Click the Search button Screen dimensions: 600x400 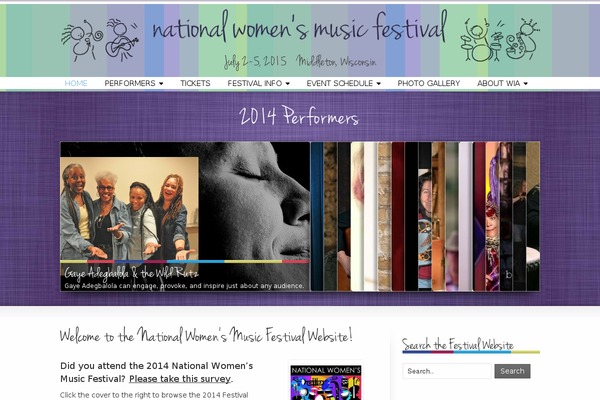pos(512,371)
